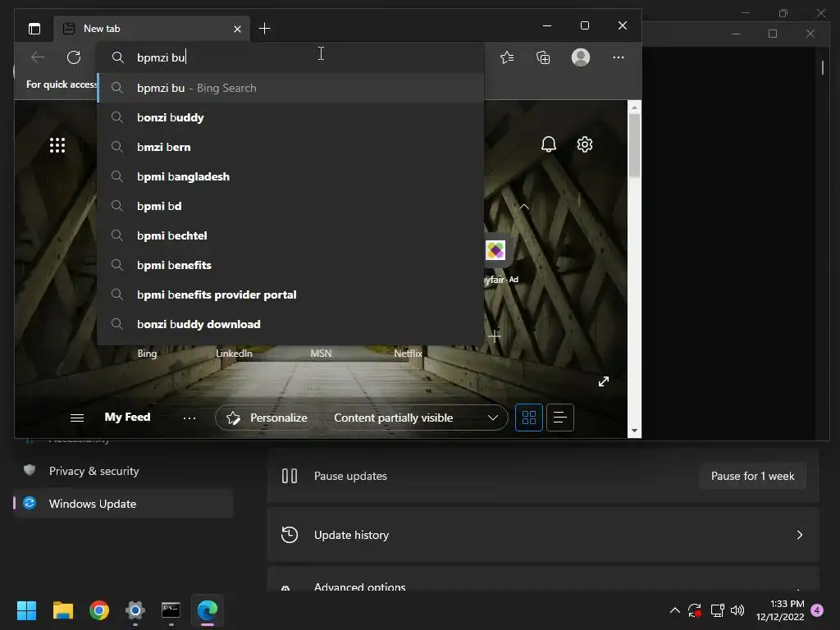Open the Netflix quick link

tap(408, 354)
